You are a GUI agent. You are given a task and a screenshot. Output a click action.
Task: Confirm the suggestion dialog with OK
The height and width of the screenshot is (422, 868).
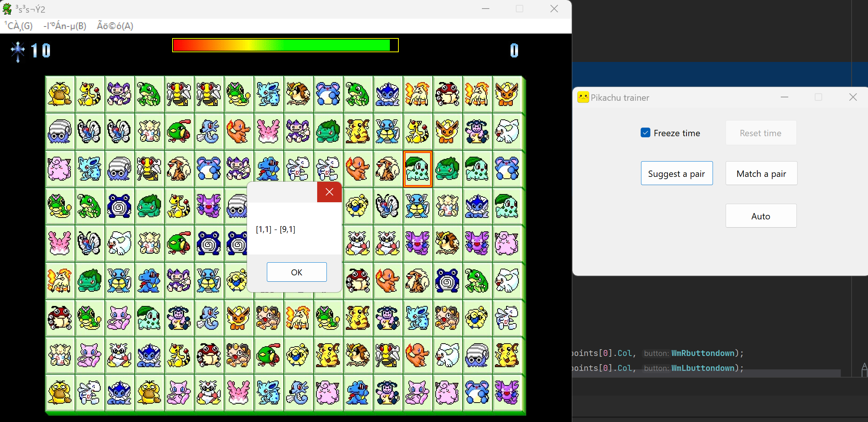[x=297, y=272]
